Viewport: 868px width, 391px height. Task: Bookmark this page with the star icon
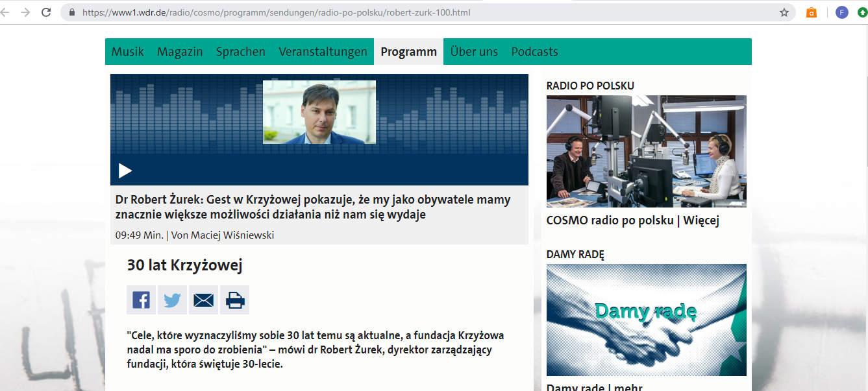tap(784, 12)
